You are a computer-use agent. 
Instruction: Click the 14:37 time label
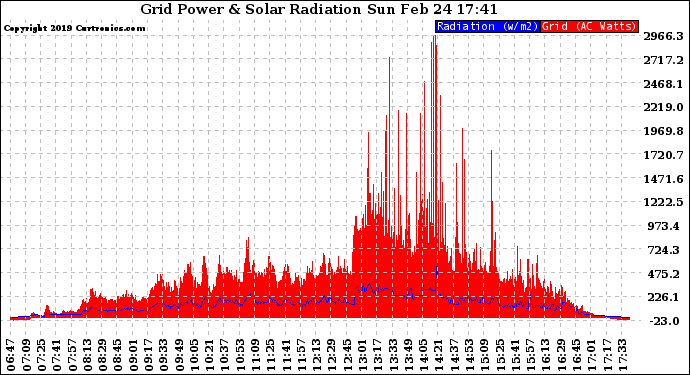454,355
